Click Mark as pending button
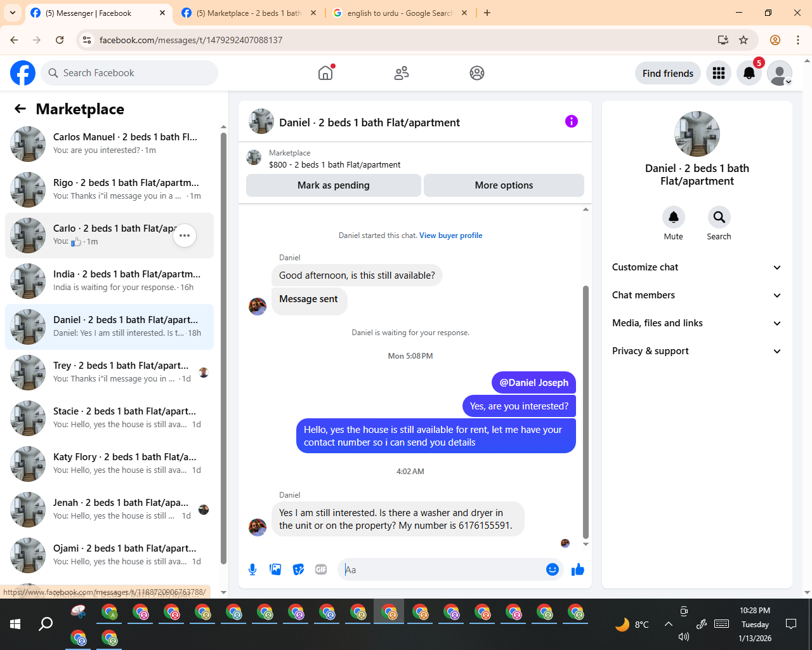Viewport: 812px width, 650px height. pyautogui.click(x=334, y=185)
